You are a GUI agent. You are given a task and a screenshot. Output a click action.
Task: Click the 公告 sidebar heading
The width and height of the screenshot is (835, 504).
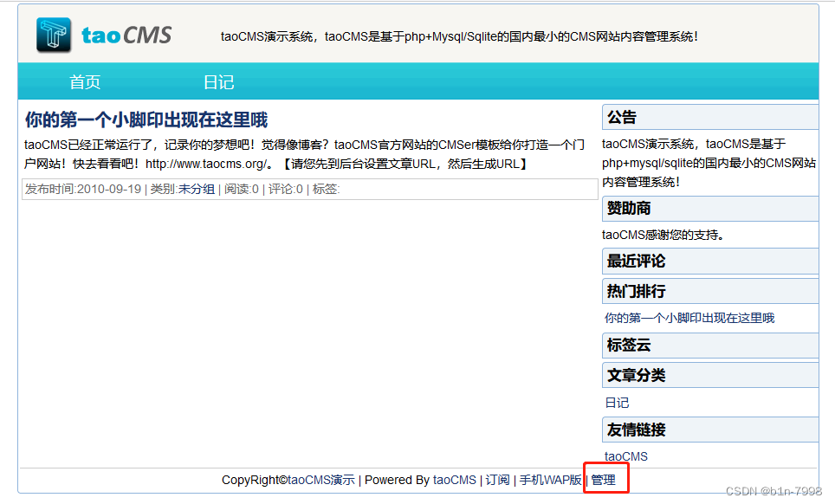pyautogui.click(x=710, y=117)
